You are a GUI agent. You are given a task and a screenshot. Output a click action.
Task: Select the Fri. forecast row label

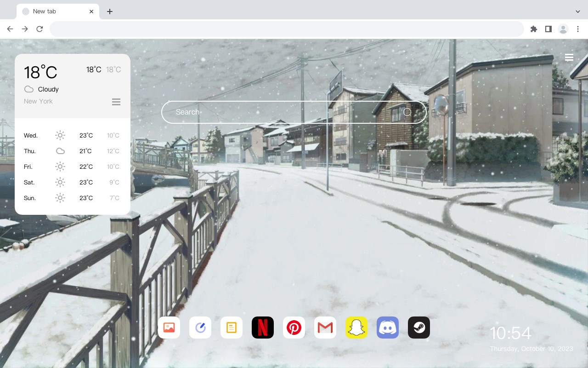pos(28,167)
